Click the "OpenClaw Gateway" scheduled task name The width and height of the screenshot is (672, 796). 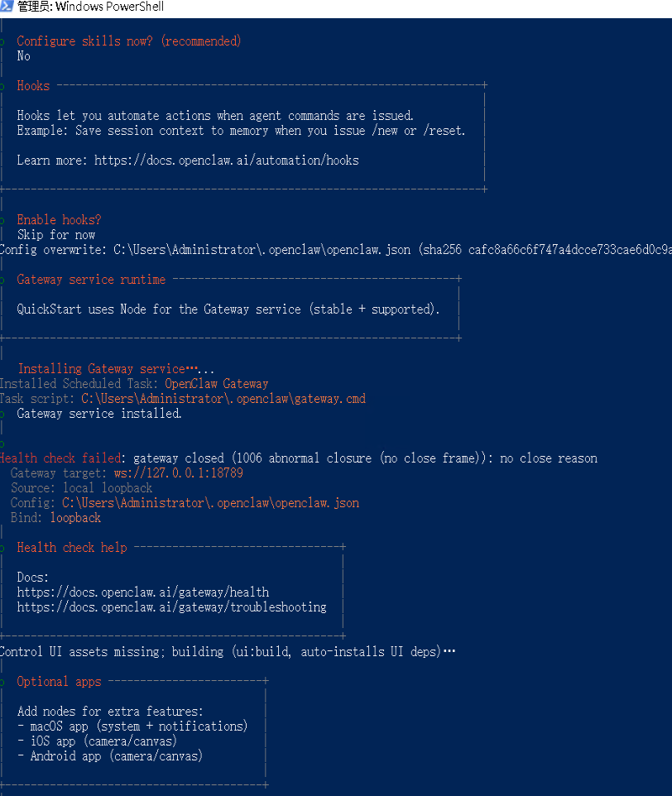pyautogui.click(x=216, y=384)
